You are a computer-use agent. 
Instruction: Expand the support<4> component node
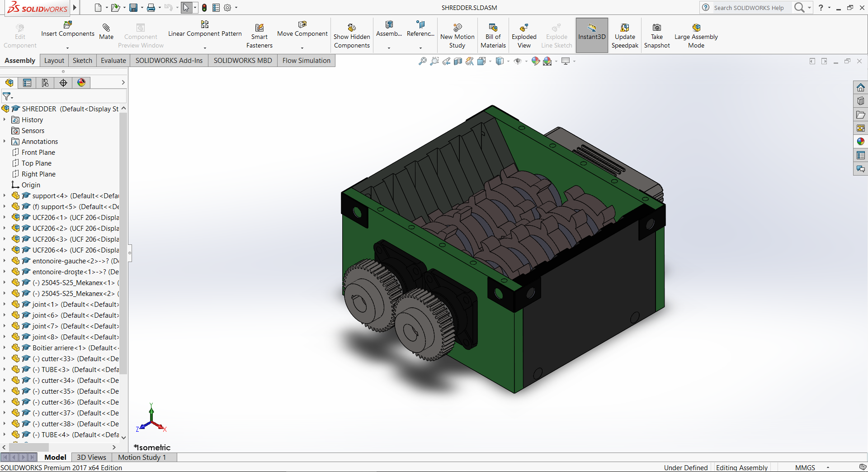coord(5,195)
